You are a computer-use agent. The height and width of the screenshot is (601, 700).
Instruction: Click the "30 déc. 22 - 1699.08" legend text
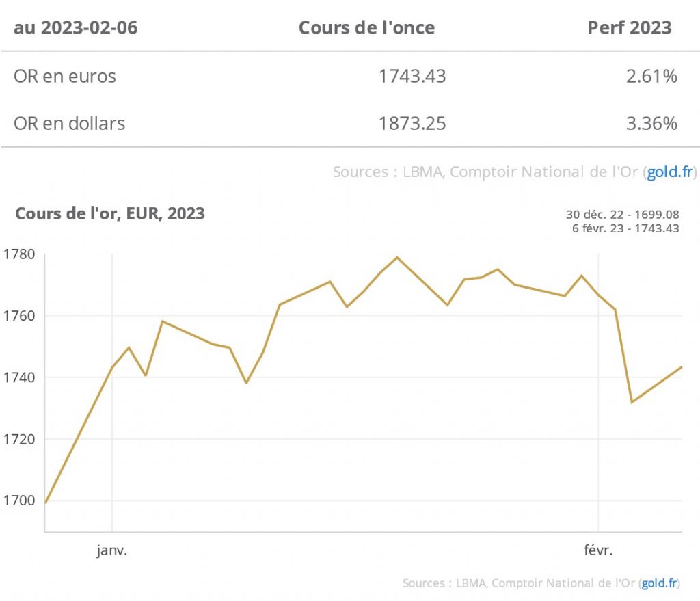[x=622, y=215]
